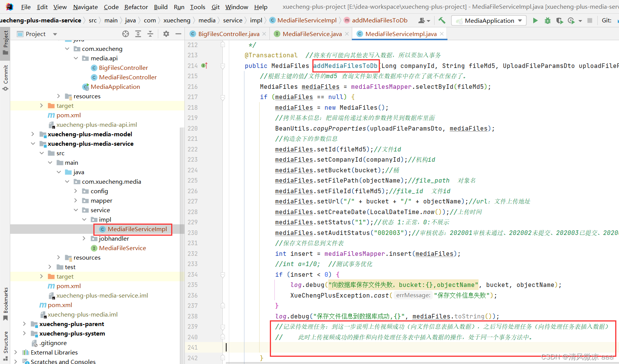Viewport: 619px width, 364px height.
Task: Collapse the com.xuecheng package node
Action: (x=67, y=49)
